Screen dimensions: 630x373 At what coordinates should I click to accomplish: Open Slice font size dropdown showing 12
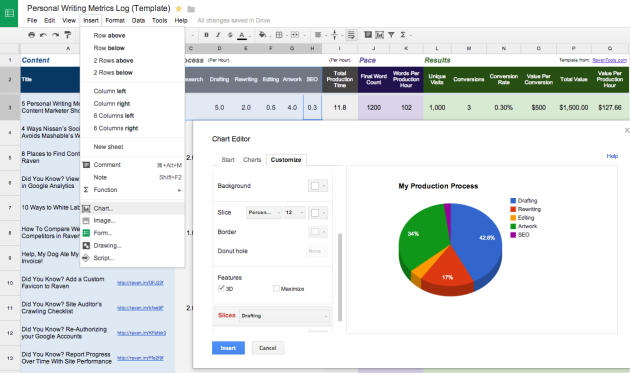pyautogui.click(x=295, y=212)
